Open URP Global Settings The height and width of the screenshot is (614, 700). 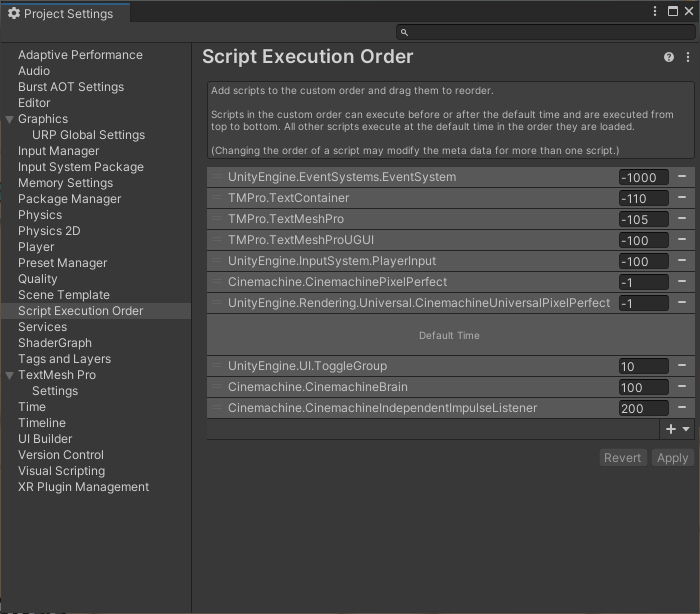[88, 135]
